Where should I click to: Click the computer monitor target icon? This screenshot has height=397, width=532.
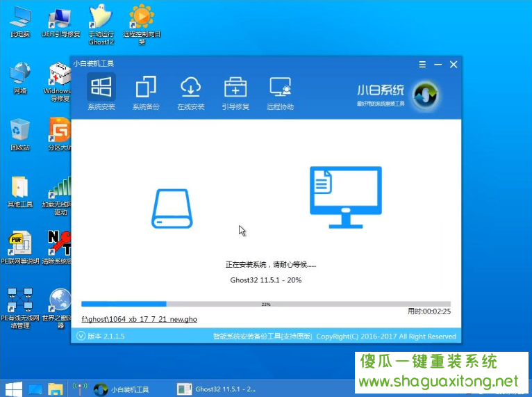click(346, 197)
